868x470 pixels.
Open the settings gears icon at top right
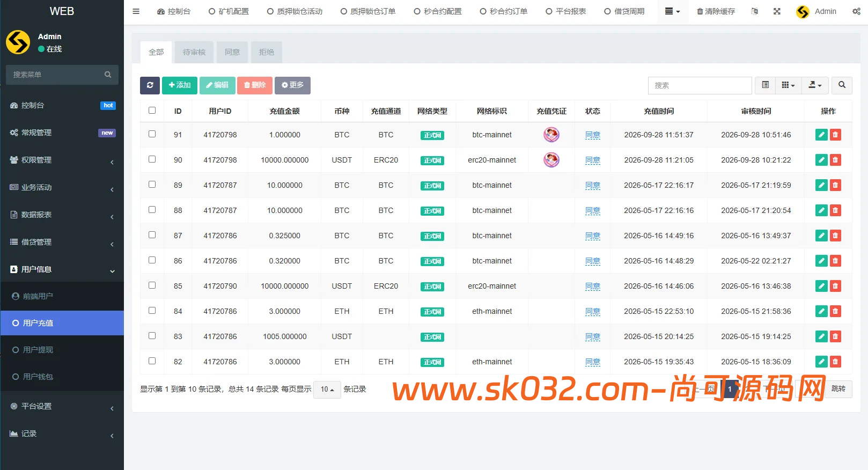coord(856,11)
